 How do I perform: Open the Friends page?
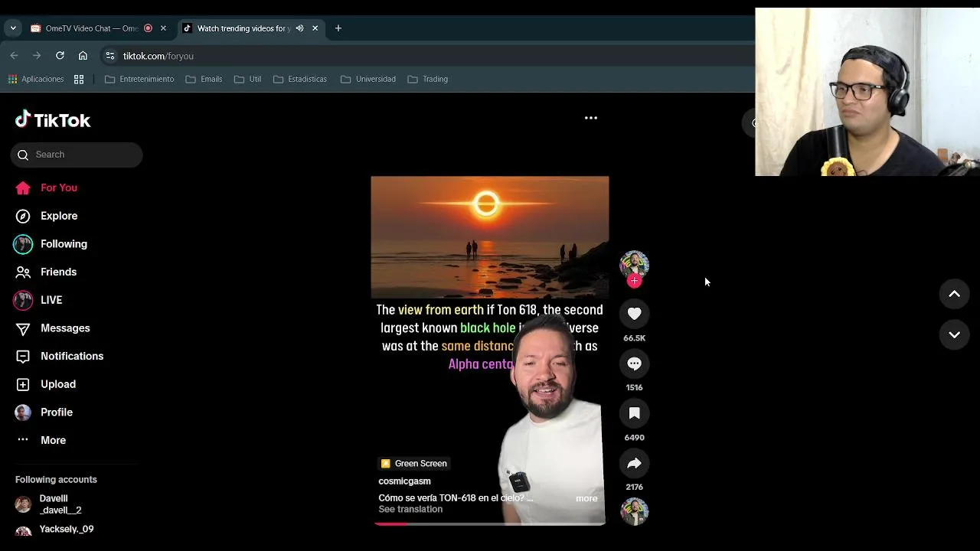pyautogui.click(x=47, y=272)
